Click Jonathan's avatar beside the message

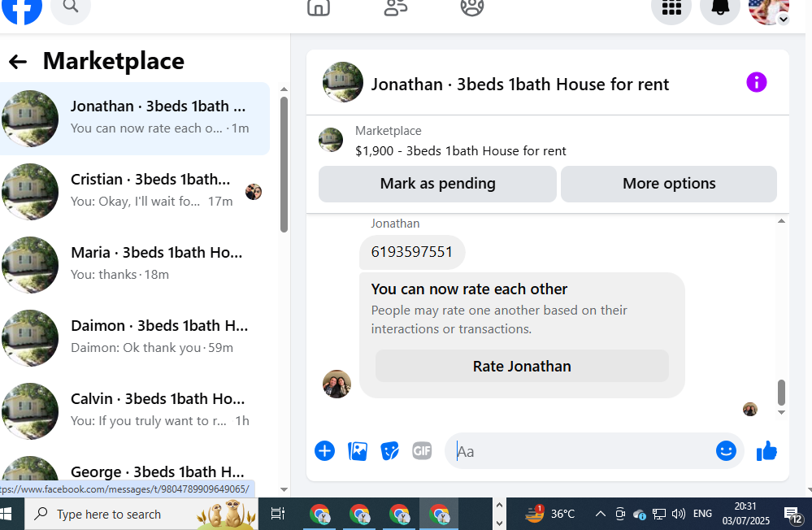pyautogui.click(x=337, y=384)
